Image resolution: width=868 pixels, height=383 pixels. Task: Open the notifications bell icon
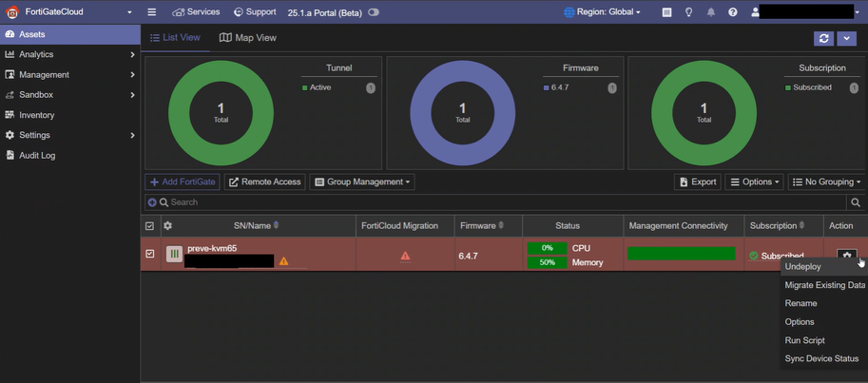click(711, 12)
